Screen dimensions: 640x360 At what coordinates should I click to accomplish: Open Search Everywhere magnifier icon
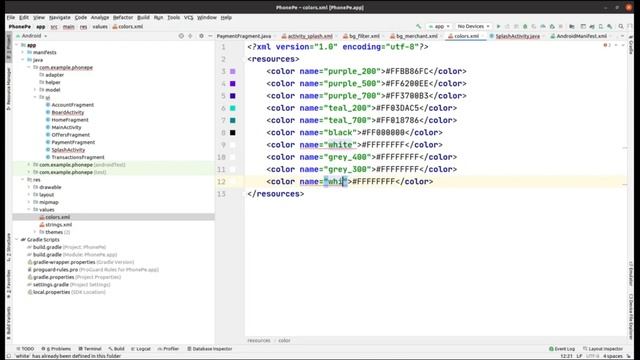click(x=621, y=27)
